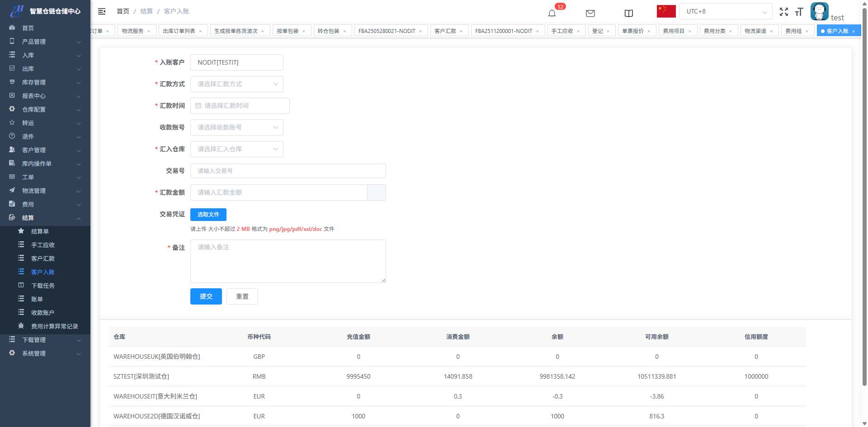Open the notification bell icon
The width and height of the screenshot is (868, 427).
click(552, 13)
